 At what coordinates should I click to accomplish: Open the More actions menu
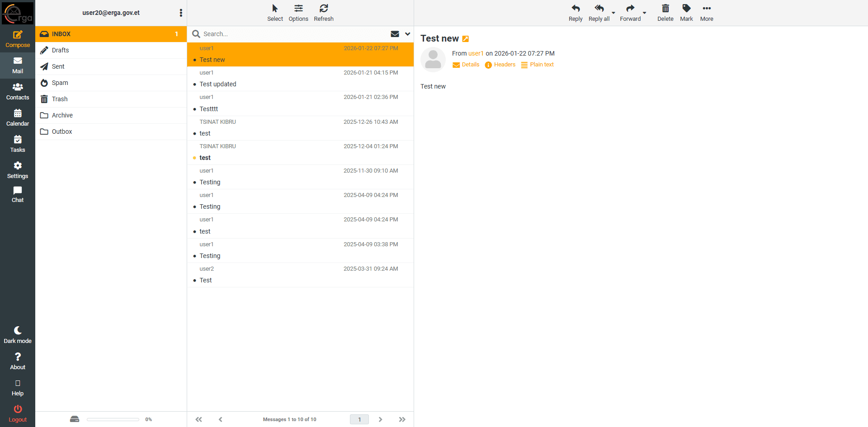point(707,13)
